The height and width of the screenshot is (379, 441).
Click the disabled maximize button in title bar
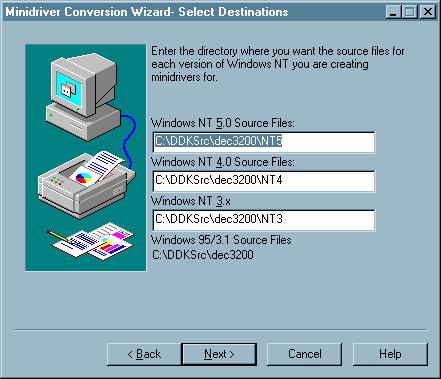[410, 12]
